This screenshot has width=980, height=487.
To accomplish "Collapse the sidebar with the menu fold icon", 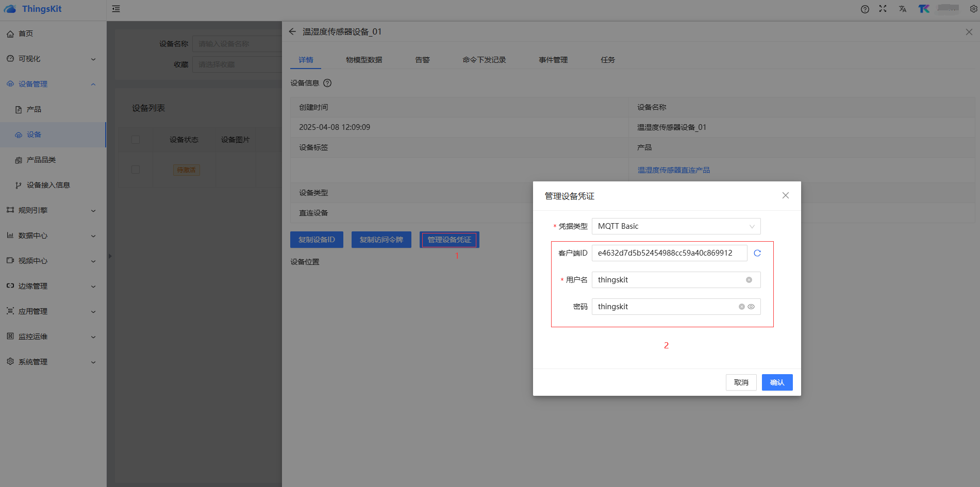I will [x=116, y=9].
